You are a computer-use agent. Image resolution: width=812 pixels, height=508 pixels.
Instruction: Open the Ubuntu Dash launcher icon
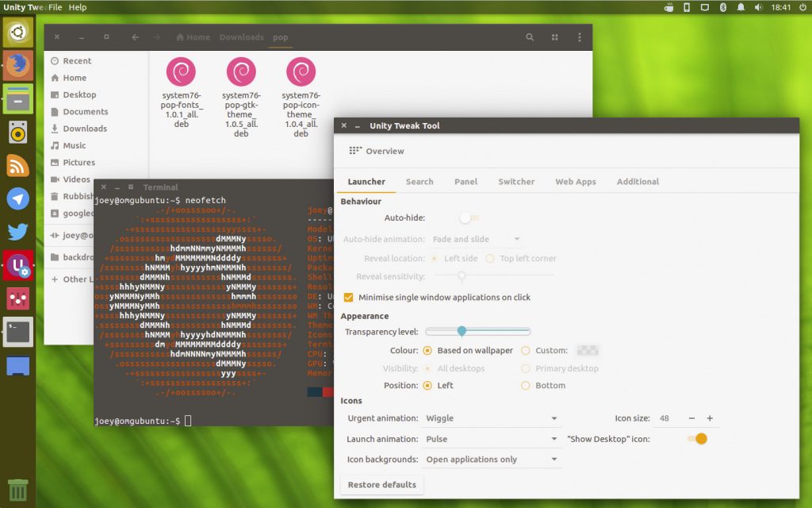coord(18,32)
